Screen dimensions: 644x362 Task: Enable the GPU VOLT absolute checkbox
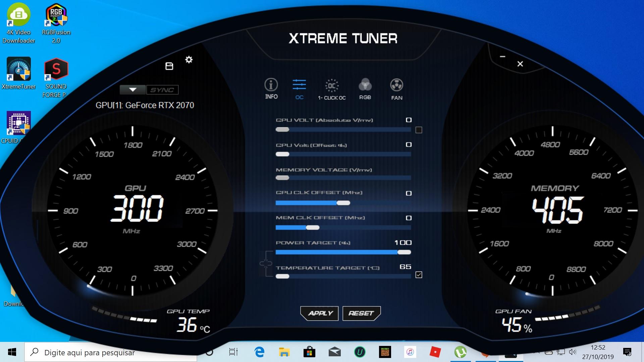click(x=419, y=130)
